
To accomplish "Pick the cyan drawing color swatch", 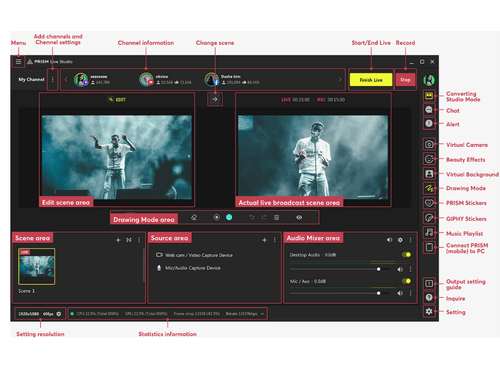I will pos(229,217).
